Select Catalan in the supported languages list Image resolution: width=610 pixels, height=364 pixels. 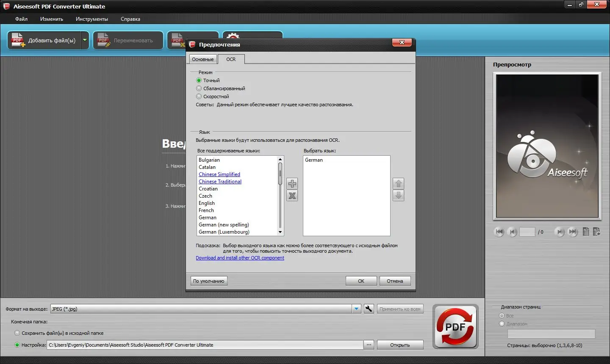tap(207, 167)
